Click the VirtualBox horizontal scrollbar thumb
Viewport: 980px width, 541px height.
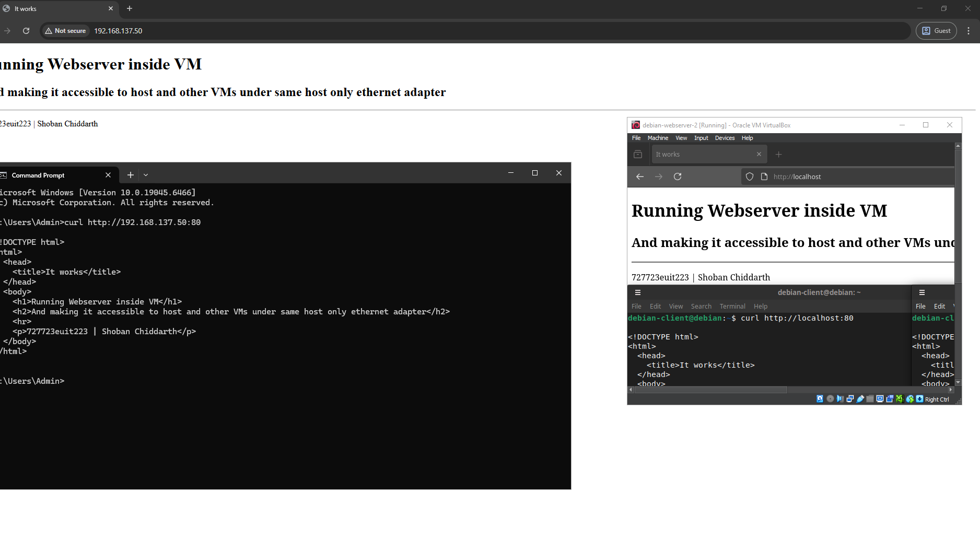coord(710,390)
